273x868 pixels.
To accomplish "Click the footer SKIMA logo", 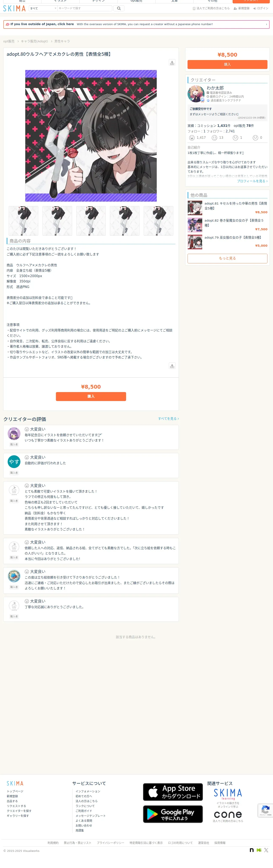I will pyautogui.click(x=15, y=783).
